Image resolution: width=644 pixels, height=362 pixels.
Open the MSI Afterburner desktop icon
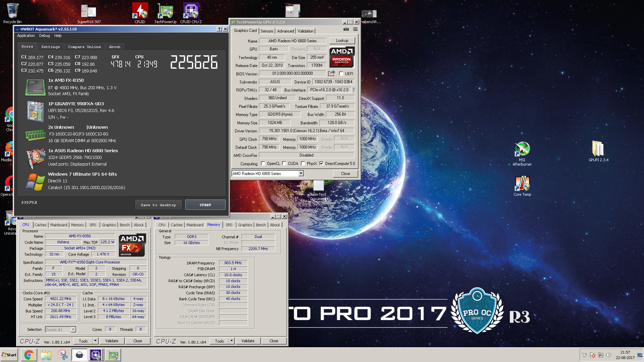coord(522,154)
